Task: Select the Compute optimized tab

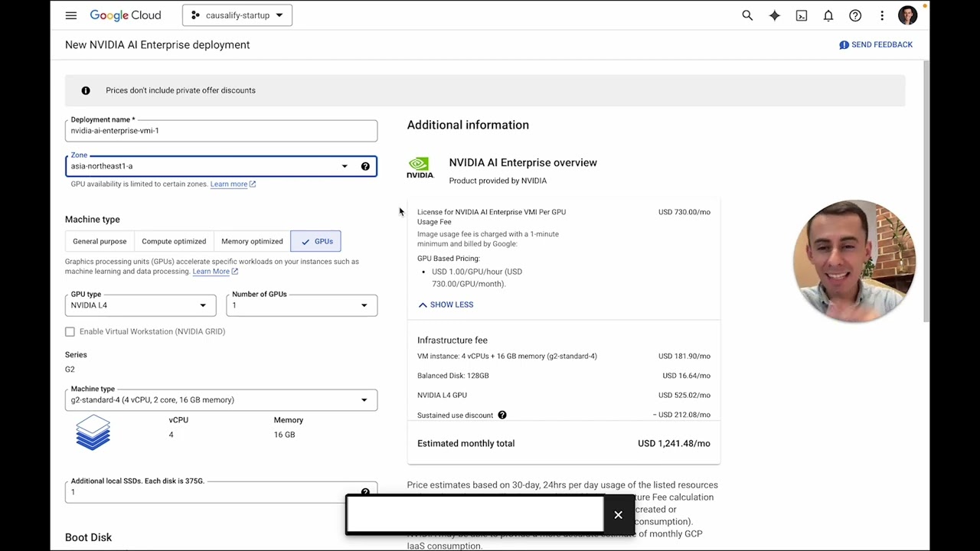Action: coord(174,241)
